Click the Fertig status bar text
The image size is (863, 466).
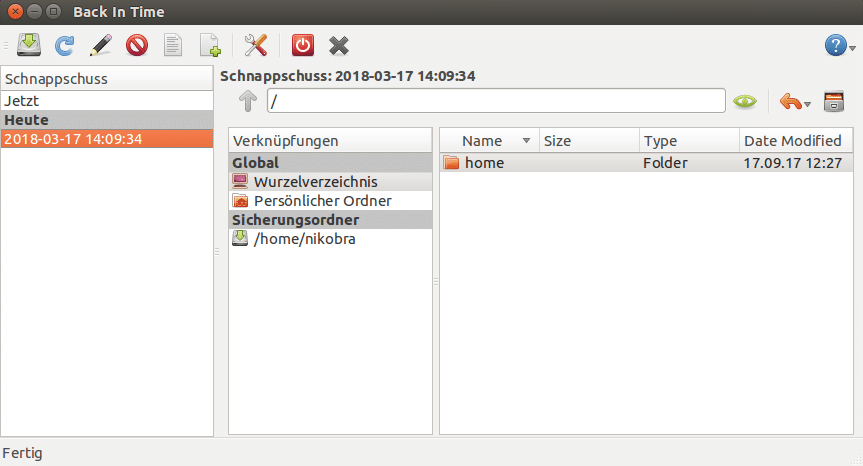click(23, 453)
